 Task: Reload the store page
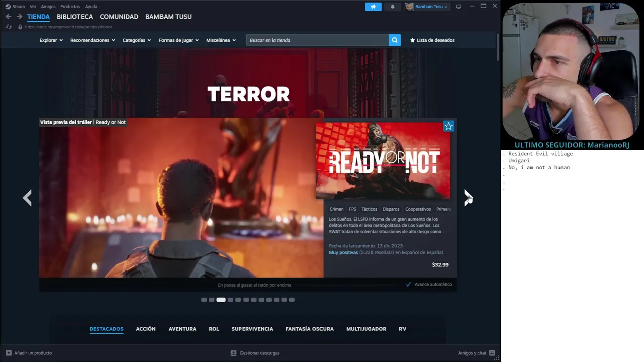tap(9, 27)
